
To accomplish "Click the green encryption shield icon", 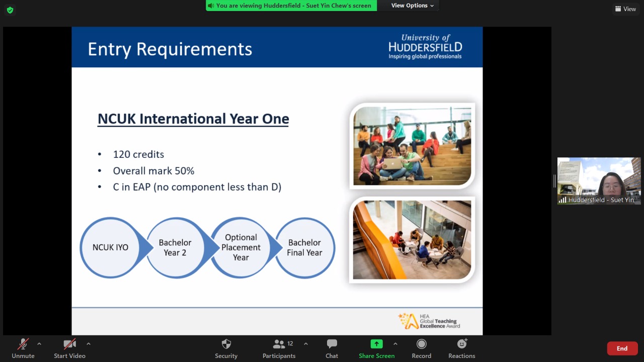I will 10,10.
